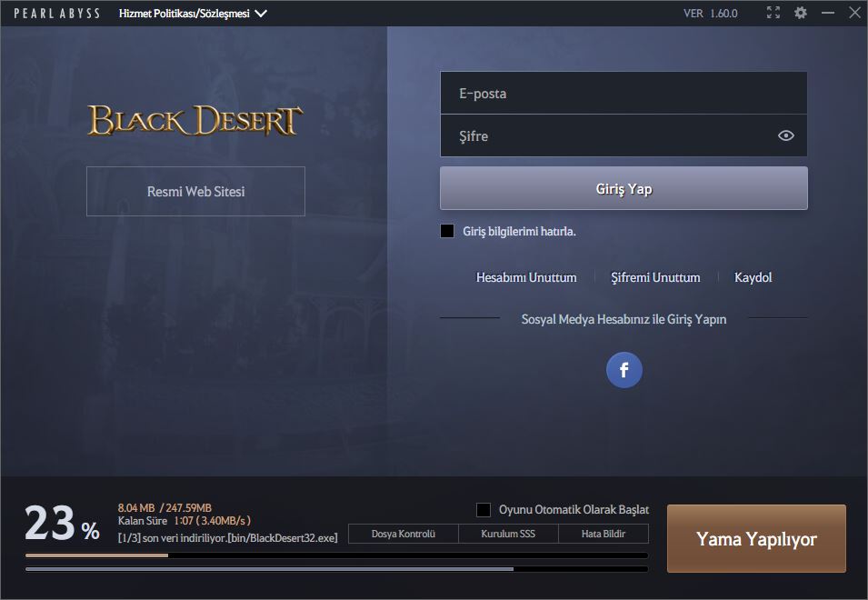Click the Pearl Abyss logo
Viewport: 868px width, 600px height.
57,14
